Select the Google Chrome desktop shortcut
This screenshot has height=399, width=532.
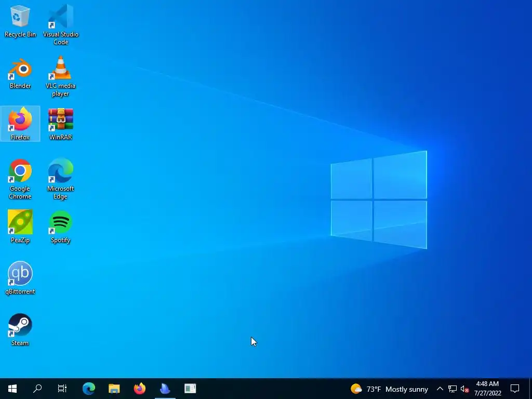coord(20,179)
